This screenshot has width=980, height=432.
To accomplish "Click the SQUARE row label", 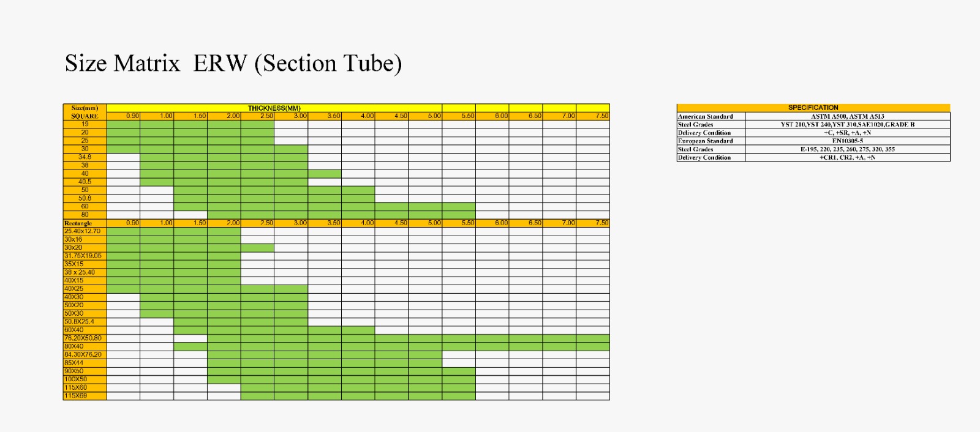I will click(85, 116).
